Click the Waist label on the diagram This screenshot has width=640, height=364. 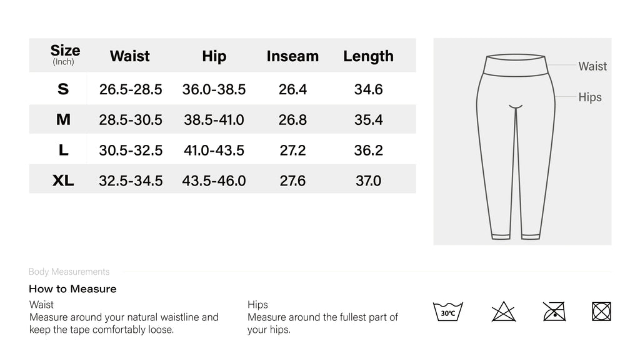pyautogui.click(x=592, y=66)
